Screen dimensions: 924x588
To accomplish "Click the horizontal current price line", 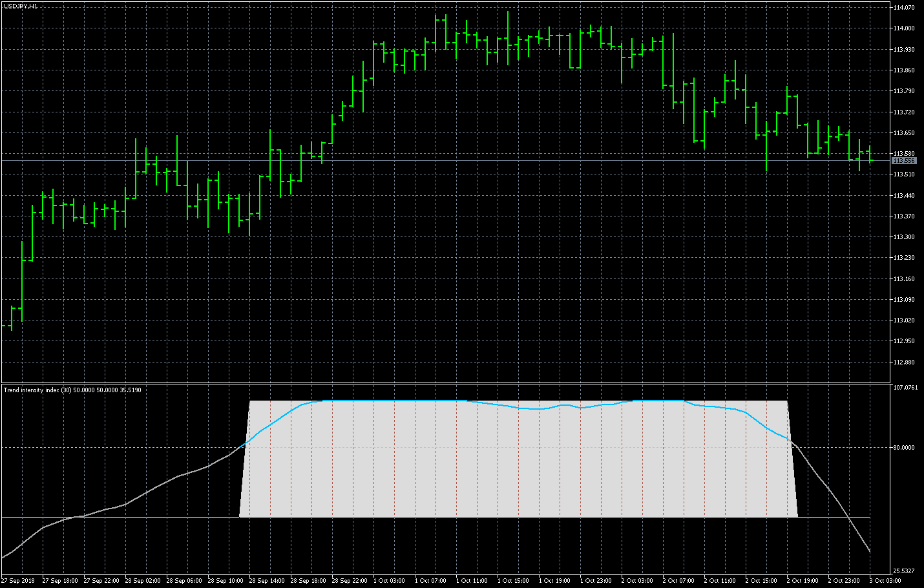I will tap(446, 160).
